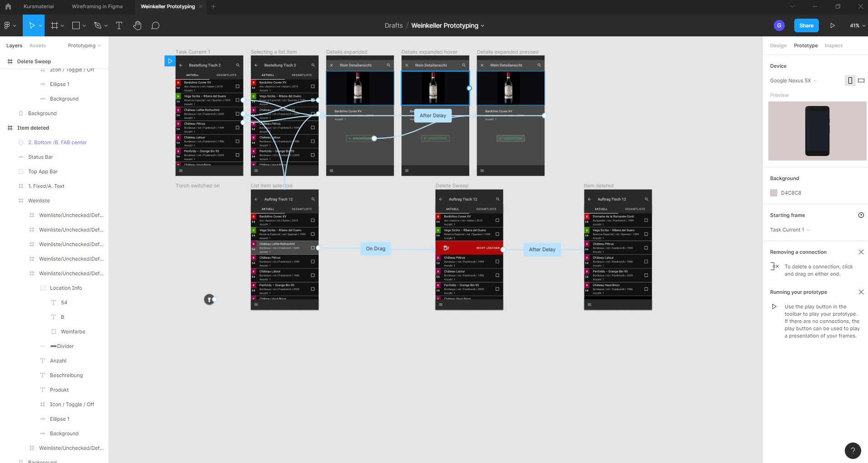Present prototype with toolbar play button

[832, 25]
